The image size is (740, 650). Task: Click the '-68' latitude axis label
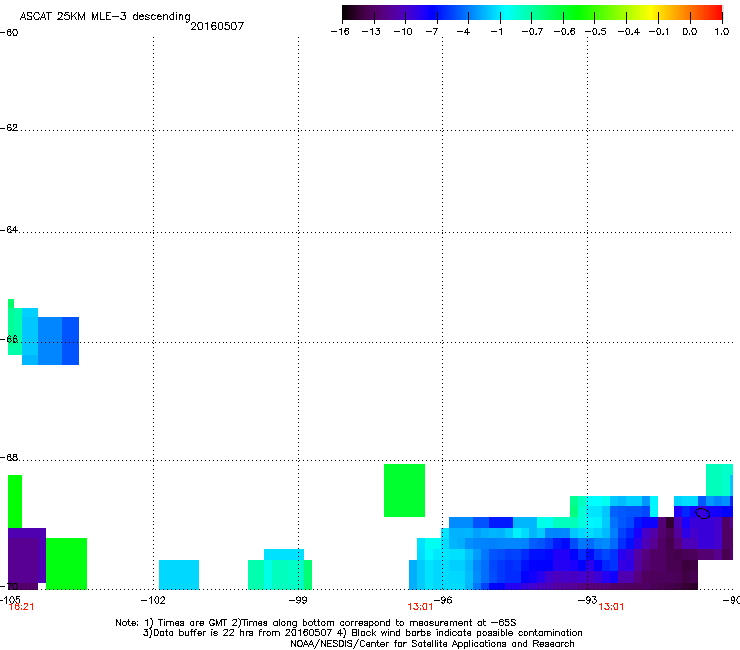(9, 458)
